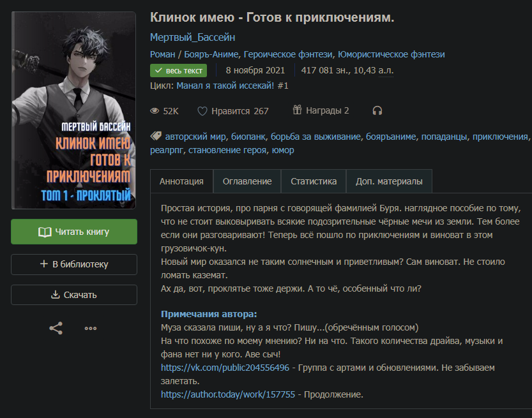Switch to the Оглавление tab
This screenshot has width=532, height=418.
point(247,181)
